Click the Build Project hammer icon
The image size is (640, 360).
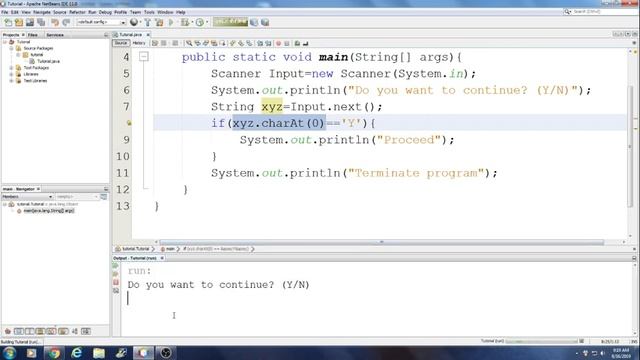(x=148, y=22)
